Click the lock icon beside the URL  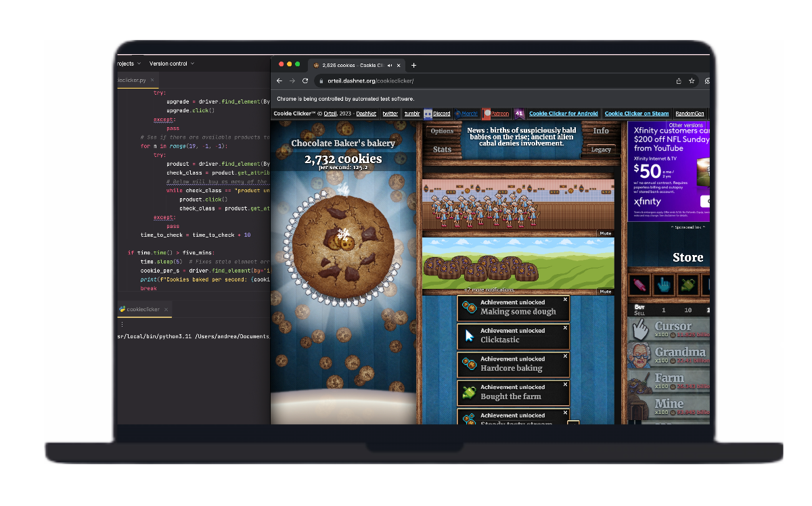click(x=322, y=80)
